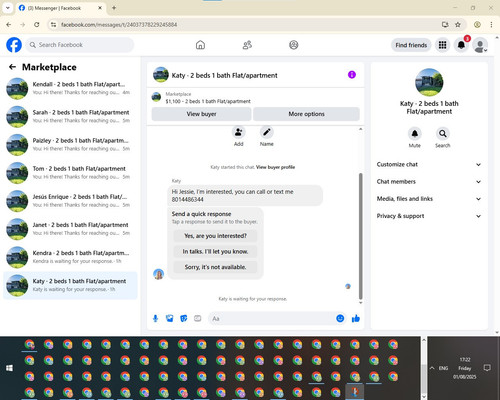Screen dimensions: 500x400
Task: Open the notifications bell icon
Action: (x=461, y=45)
